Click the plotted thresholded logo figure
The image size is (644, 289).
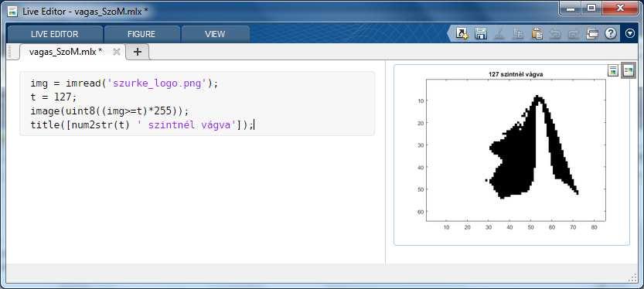tap(516, 150)
